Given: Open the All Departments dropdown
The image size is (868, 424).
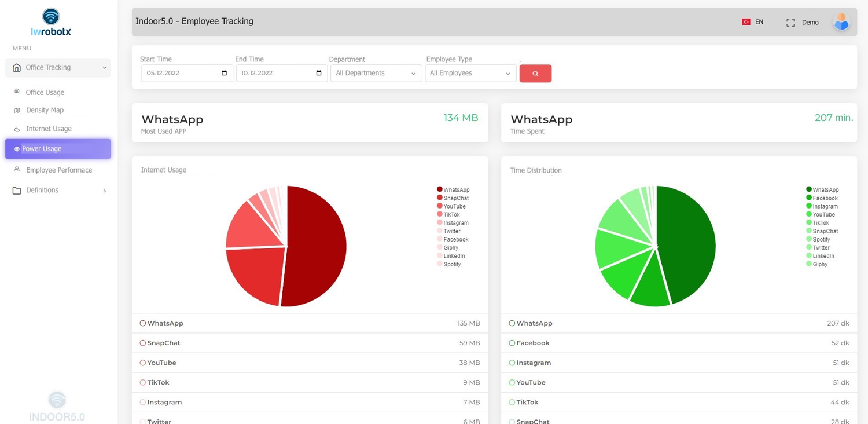Looking at the screenshot, I should tap(376, 73).
